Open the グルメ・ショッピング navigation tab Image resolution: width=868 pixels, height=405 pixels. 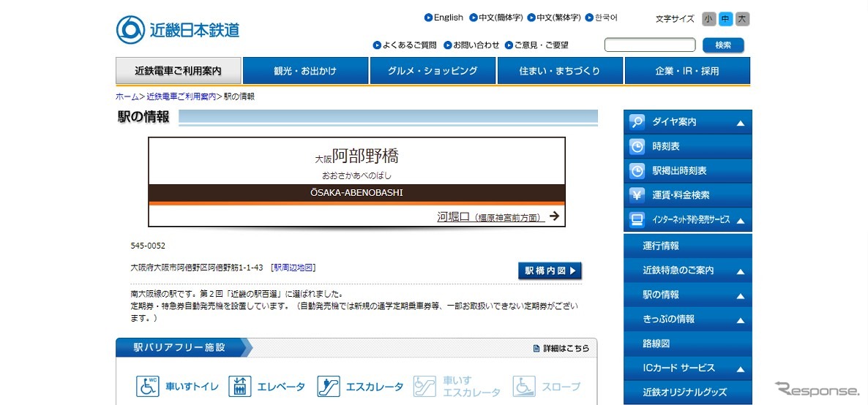[433, 71]
